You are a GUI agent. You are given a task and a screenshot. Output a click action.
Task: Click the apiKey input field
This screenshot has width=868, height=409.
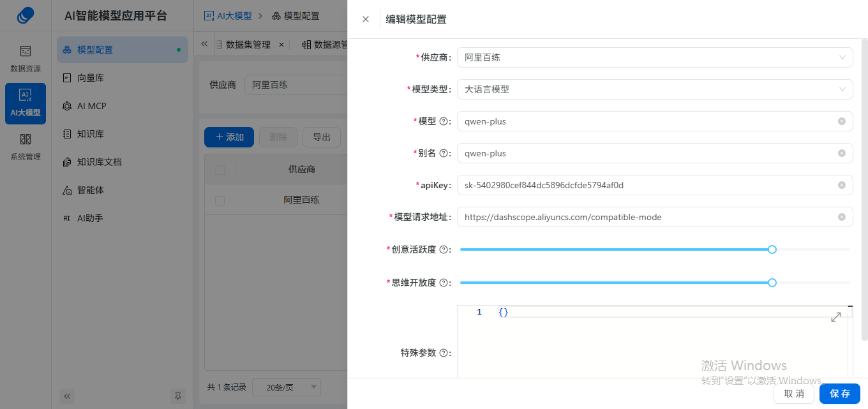click(x=655, y=185)
